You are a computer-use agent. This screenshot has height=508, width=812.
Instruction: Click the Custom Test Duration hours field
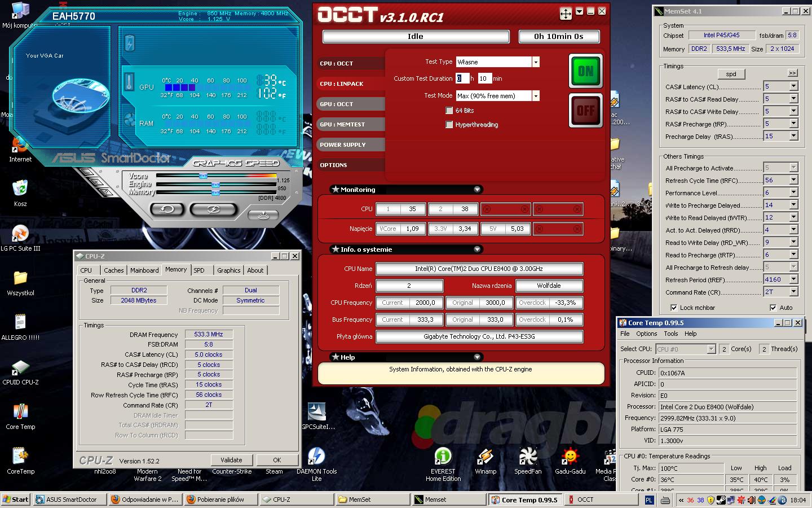click(x=462, y=78)
